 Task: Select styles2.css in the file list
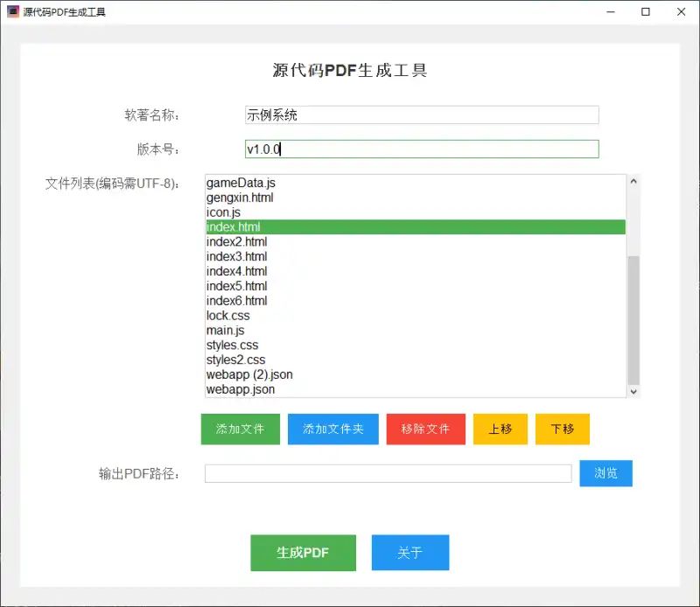416,359
